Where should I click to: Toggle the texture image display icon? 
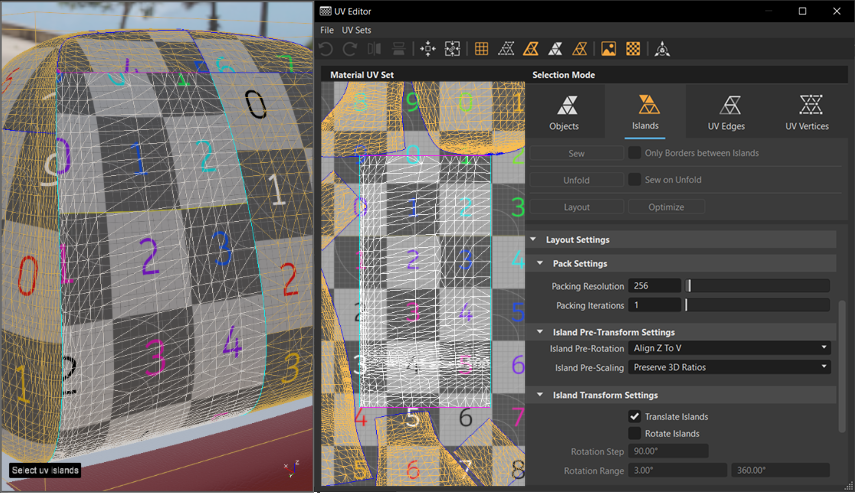pyautogui.click(x=609, y=49)
